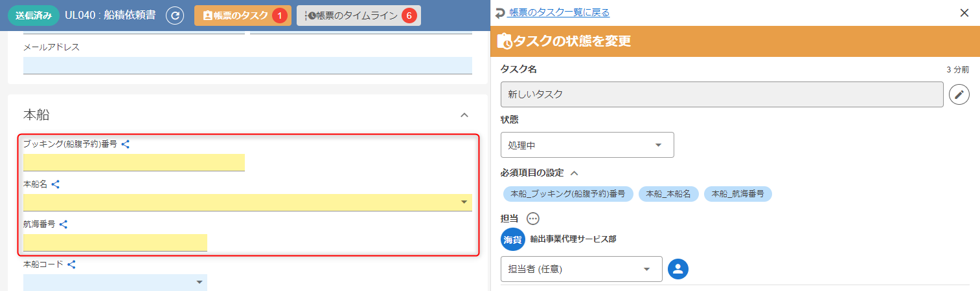Open the 帳票のタイムライン tab
The width and height of the screenshot is (980, 291).
358,16
